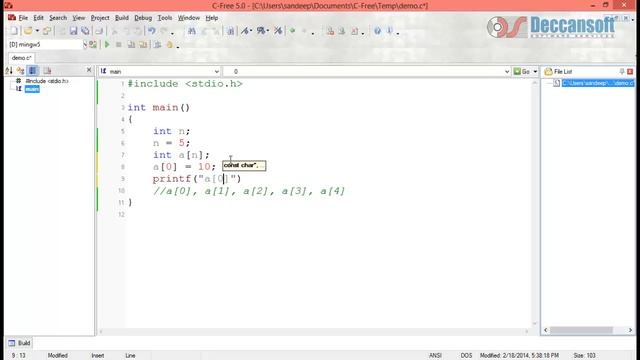The image size is (640, 360).
Task: Open the View menu
Action: pos(79,18)
